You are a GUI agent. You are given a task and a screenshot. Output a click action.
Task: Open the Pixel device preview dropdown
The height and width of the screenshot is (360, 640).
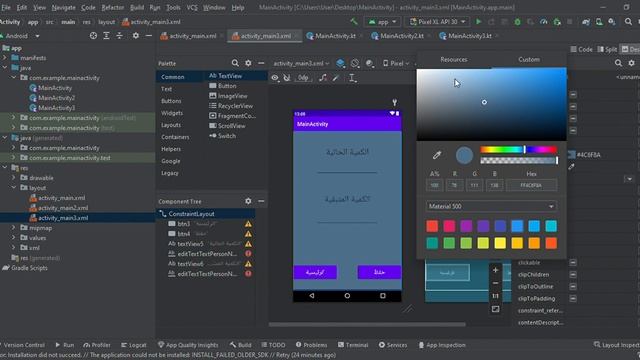[396, 63]
